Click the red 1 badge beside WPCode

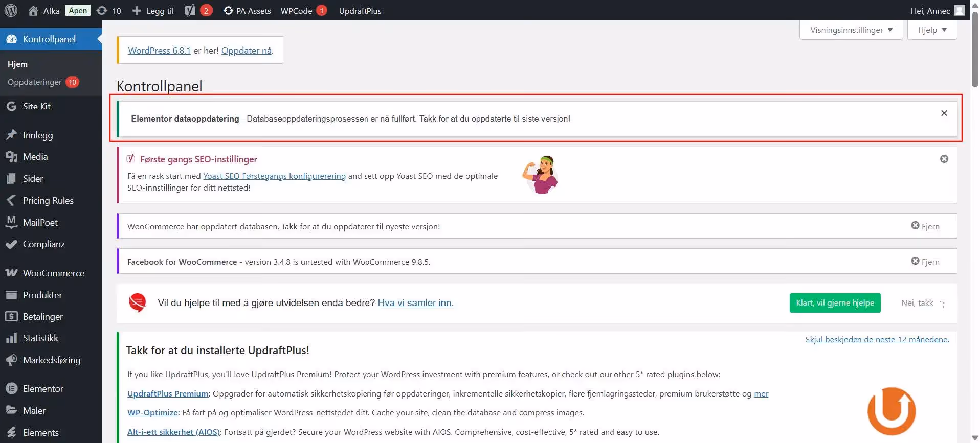tap(321, 10)
